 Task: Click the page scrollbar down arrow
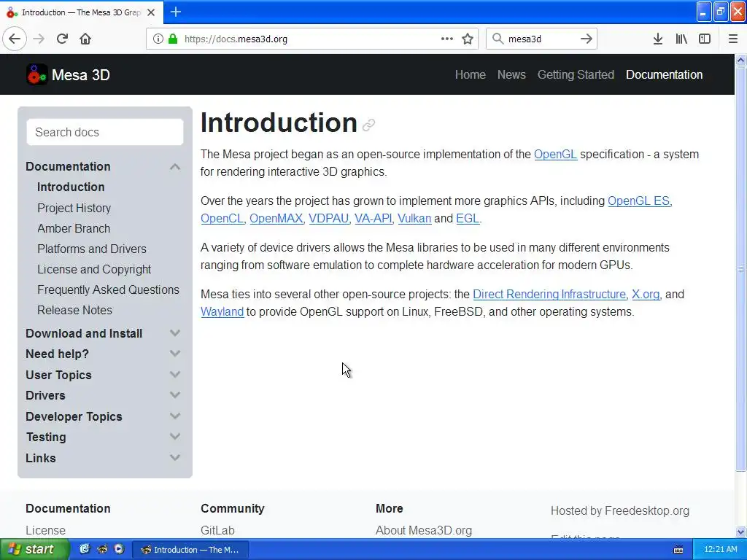pyautogui.click(x=741, y=532)
